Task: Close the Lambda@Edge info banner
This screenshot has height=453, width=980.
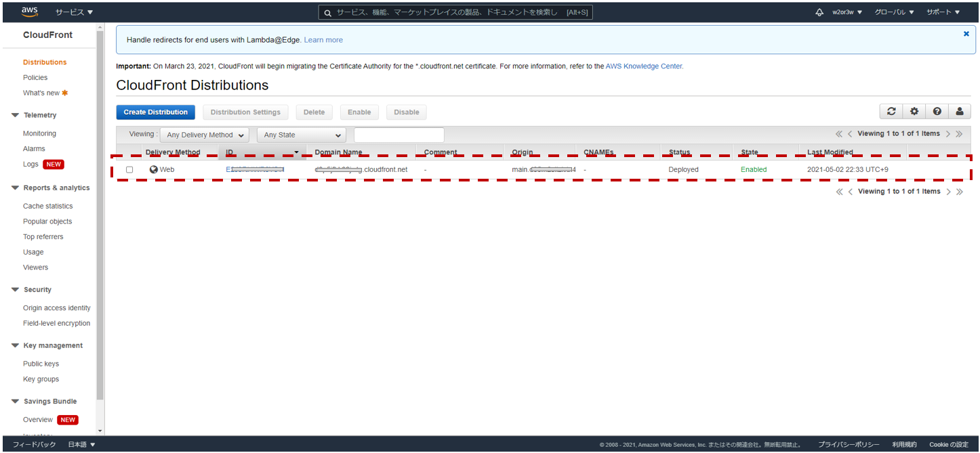Action: click(966, 33)
